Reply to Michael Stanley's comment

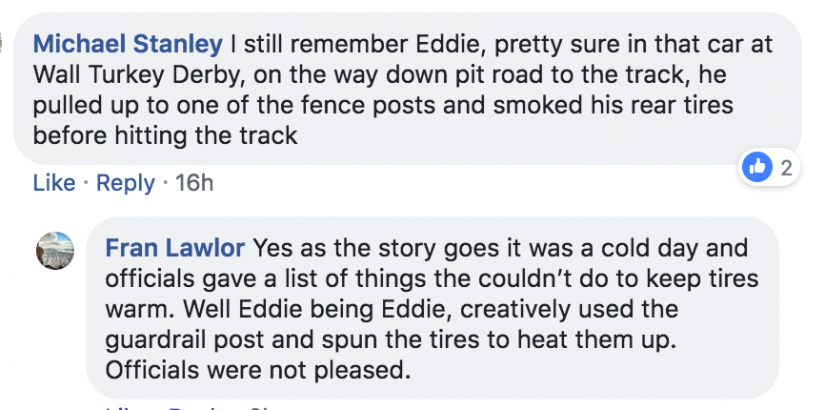coord(125,183)
